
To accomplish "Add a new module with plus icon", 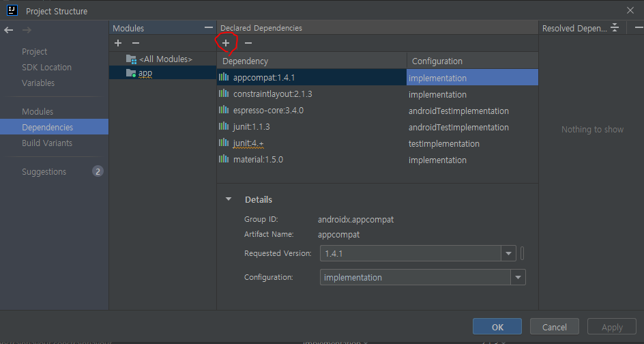I will click(x=118, y=43).
